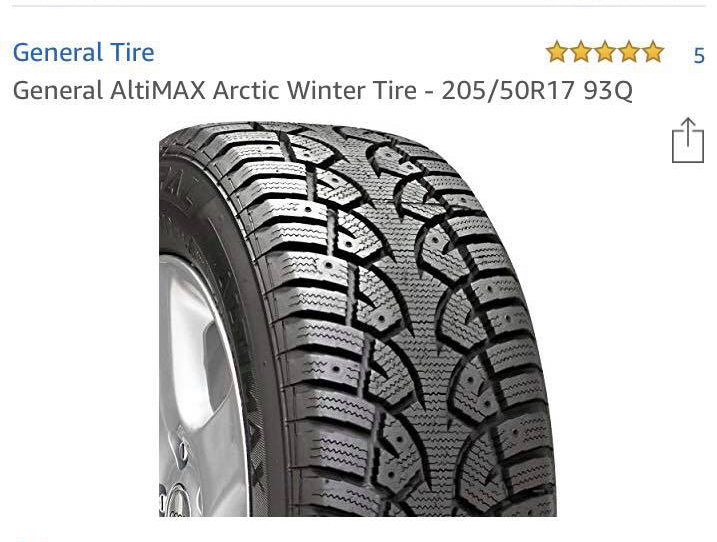The height and width of the screenshot is (542, 717).
Task: Click the fourth gold rating star
Action: 629,52
